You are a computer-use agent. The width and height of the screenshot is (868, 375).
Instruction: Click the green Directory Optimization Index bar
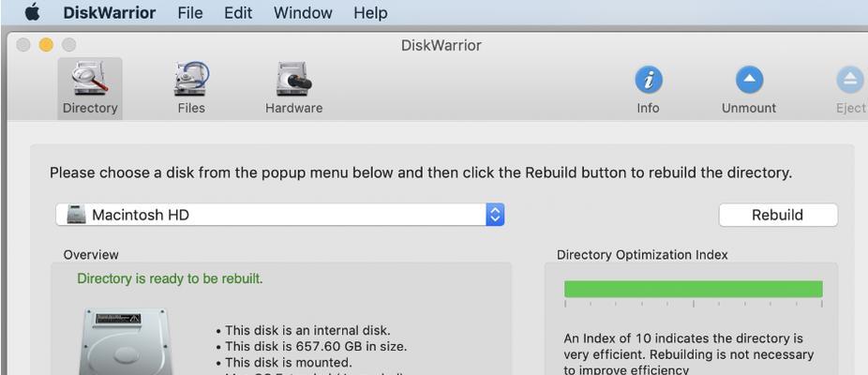(693, 289)
